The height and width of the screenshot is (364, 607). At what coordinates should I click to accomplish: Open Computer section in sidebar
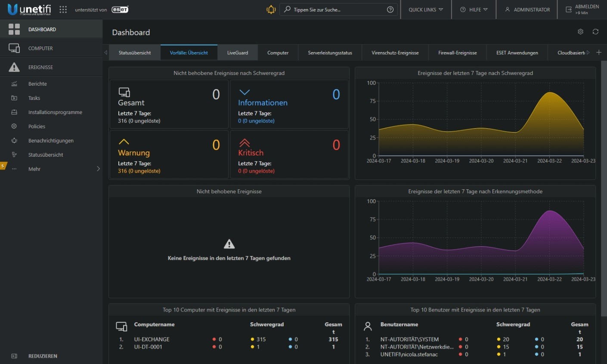[x=40, y=48]
